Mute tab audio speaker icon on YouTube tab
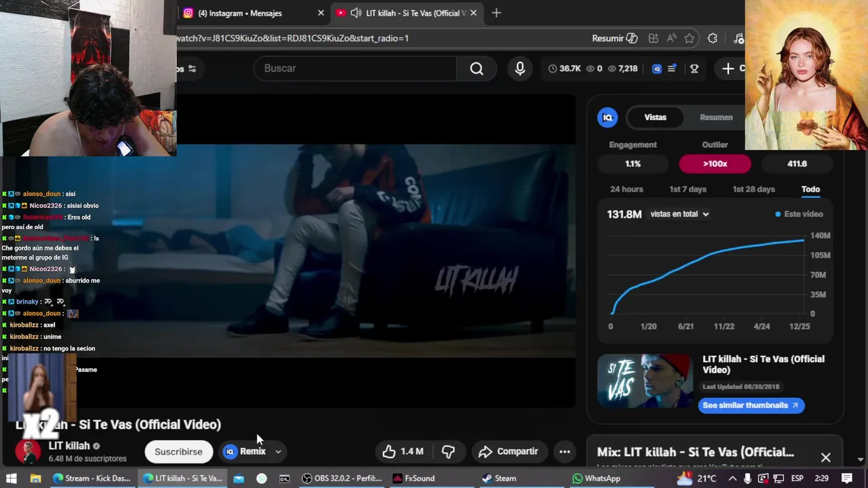Viewport: 868px width, 488px height. point(355,13)
